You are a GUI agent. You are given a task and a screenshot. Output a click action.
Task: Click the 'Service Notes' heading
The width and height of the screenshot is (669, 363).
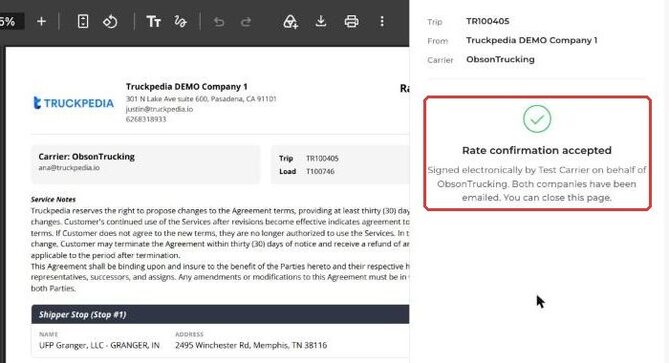click(53, 199)
